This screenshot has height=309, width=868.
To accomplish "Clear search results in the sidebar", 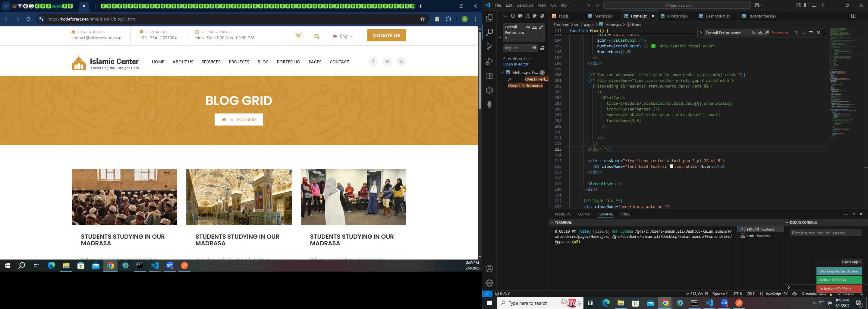I will click(520, 16).
